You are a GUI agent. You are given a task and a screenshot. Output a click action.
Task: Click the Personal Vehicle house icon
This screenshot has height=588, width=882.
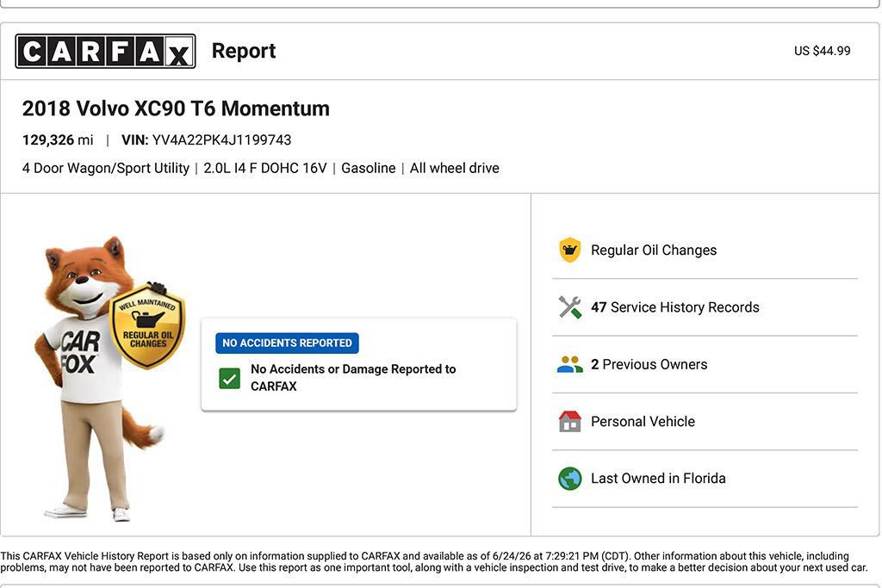pos(570,422)
